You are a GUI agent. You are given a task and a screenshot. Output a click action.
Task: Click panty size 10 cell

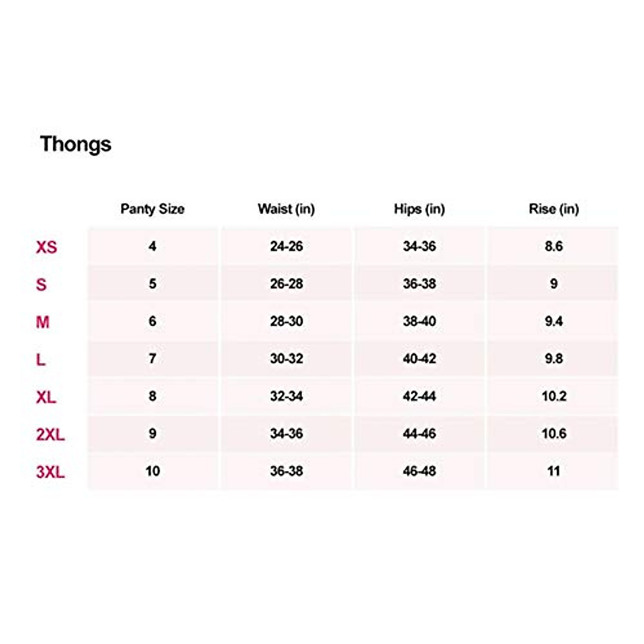[152, 471]
